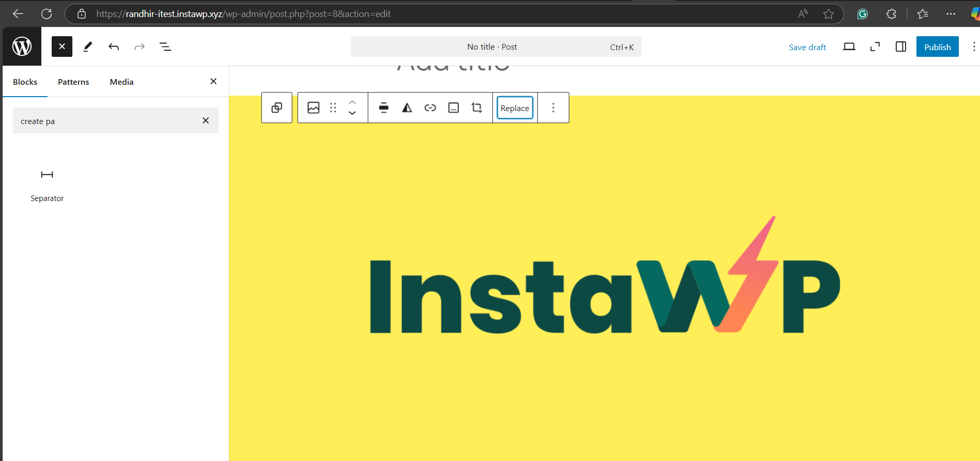Image resolution: width=980 pixels, height=461 pixels.
Task: Open the command palette bar
Action: coord(496,47)
